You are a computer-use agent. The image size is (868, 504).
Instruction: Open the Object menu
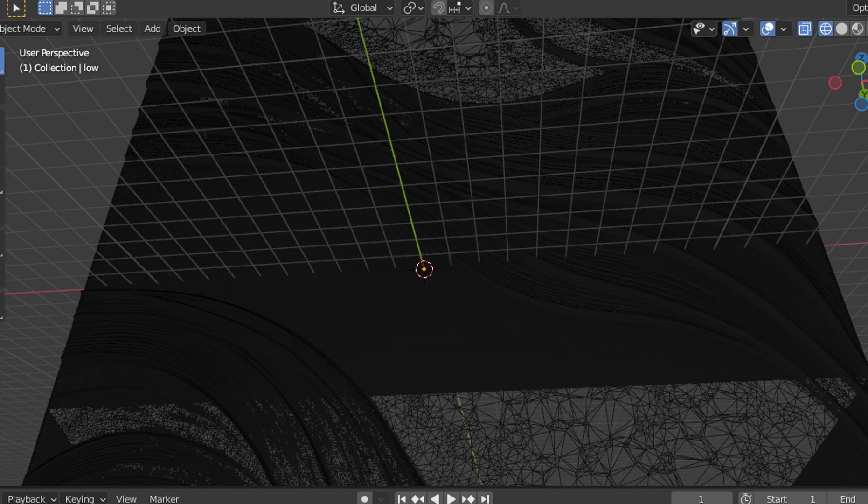187,29
